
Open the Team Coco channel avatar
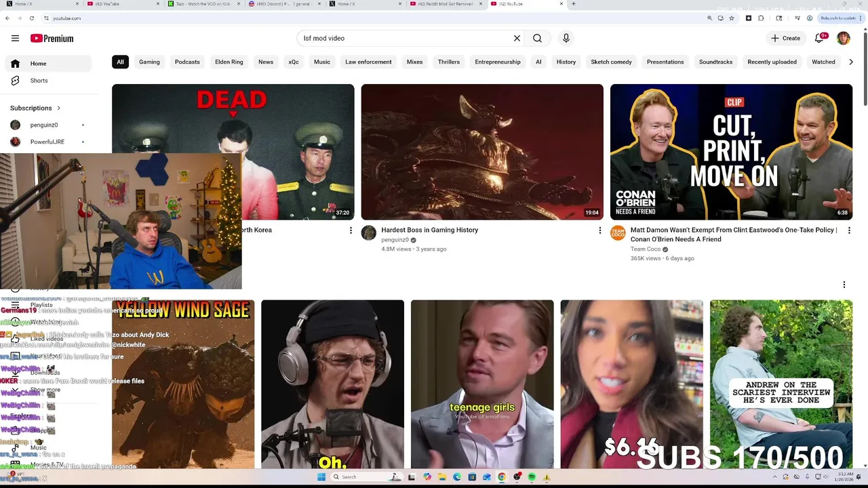tap(618, 233)
